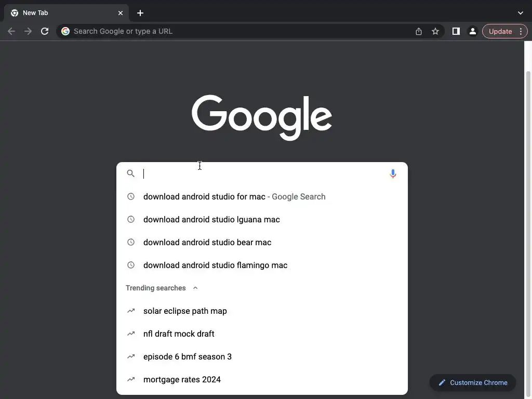Select solar eclipse path map trend
Viewport: 532px width, 399px height.
click(262, 311)
